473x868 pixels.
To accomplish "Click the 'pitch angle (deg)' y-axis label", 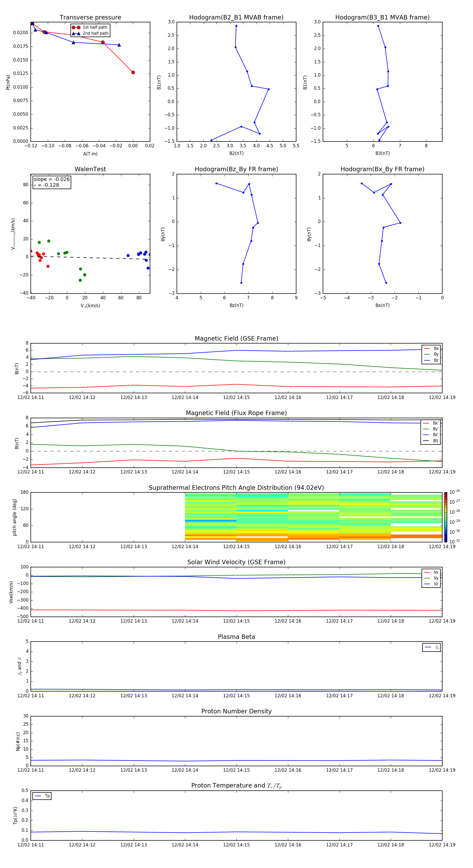I will (x=15, y=517).
